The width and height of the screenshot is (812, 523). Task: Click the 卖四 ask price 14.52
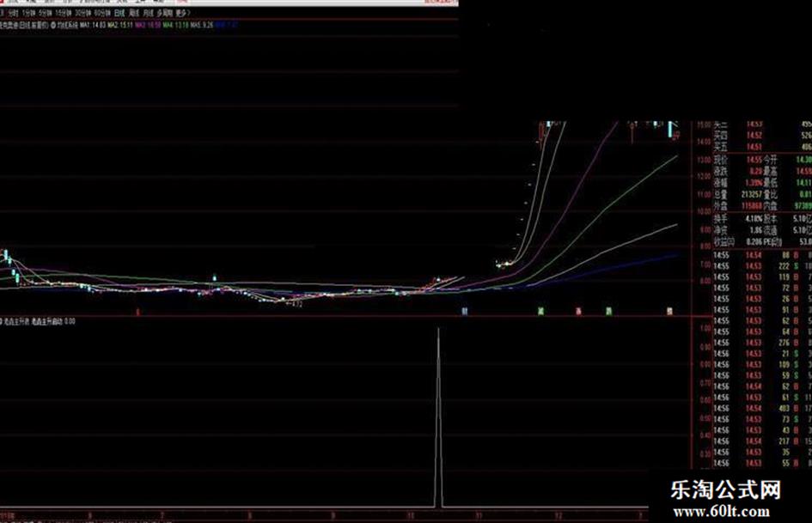(754, 136)
